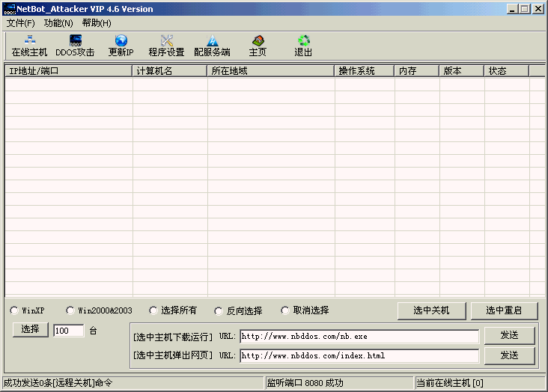Open the 帮助(H) menu

point(97,23)
